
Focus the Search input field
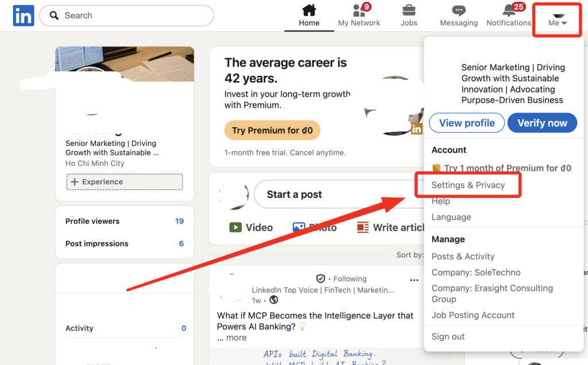coord(126,15)
